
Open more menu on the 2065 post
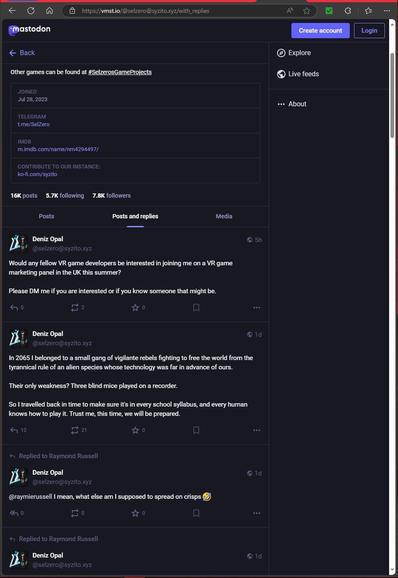257,430
